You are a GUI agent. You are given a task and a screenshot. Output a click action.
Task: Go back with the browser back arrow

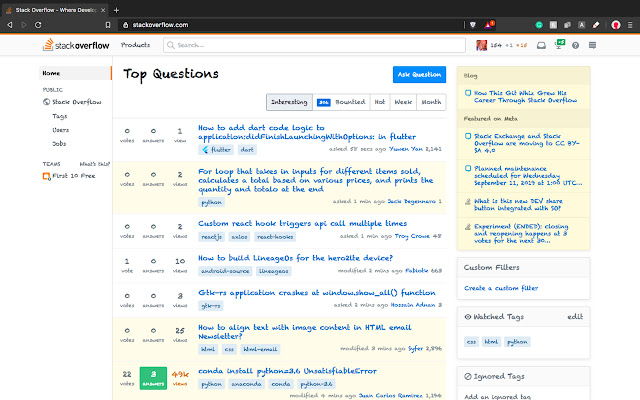pos(9,25)
